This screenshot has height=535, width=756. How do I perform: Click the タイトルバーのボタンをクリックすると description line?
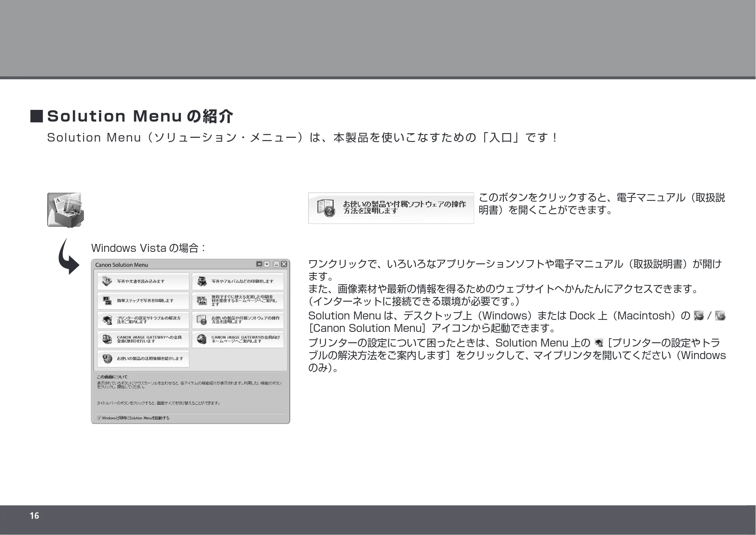click(x=159, y=403)
